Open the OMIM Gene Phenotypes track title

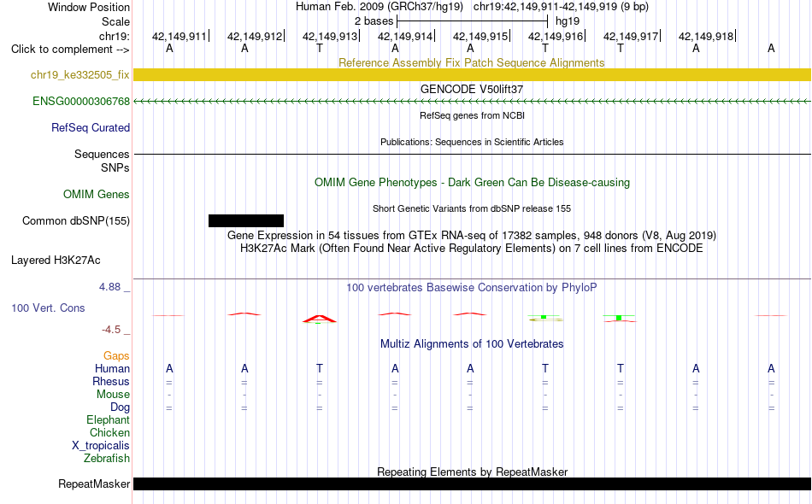pyautogui.click(x=472, y=182)
